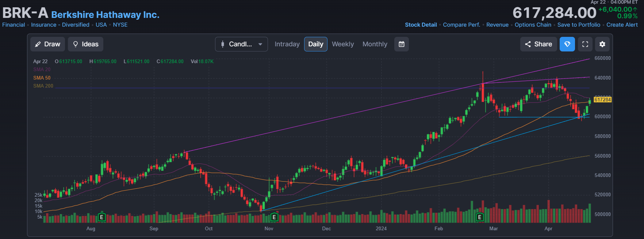Click the 25k volume axis label
The image size is (644, 239).
click(x=38, y=195)
